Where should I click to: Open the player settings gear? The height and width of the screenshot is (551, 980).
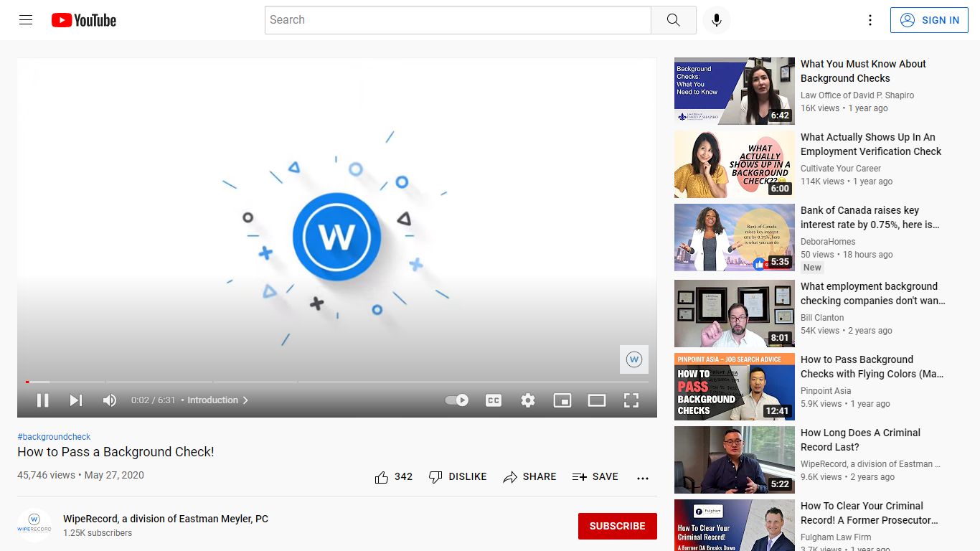[528, 400]
